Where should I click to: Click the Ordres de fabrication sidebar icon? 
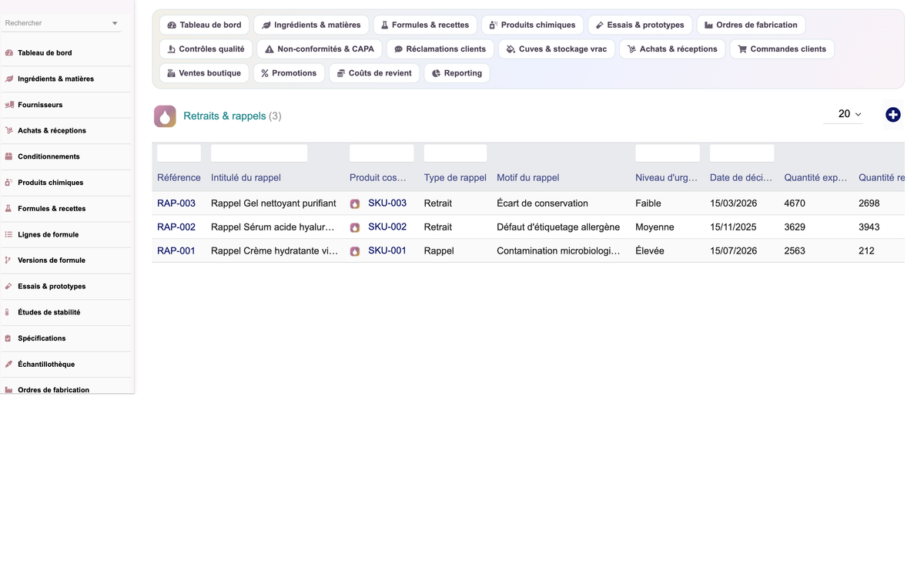[x=9, y=390]
